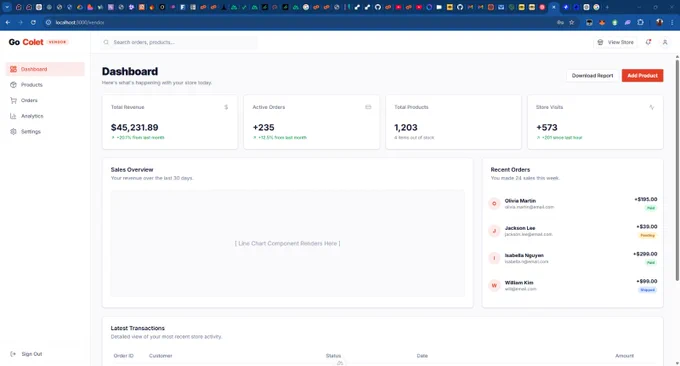
Task: Click the activity icon on Store Visits card
Action: (x=651, y=107)
